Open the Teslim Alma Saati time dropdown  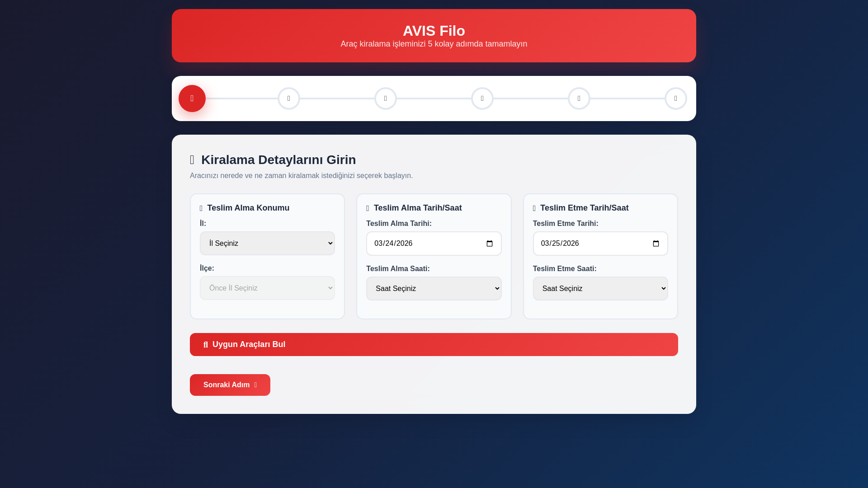coord(434,289)
